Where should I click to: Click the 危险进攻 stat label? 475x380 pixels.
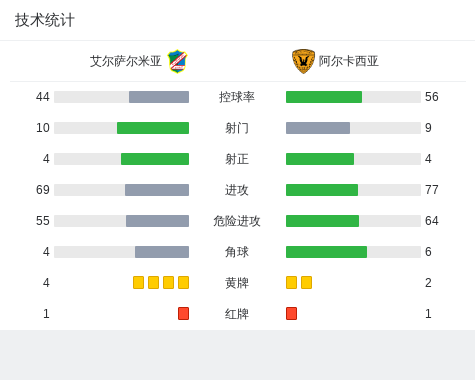(237, 221)
